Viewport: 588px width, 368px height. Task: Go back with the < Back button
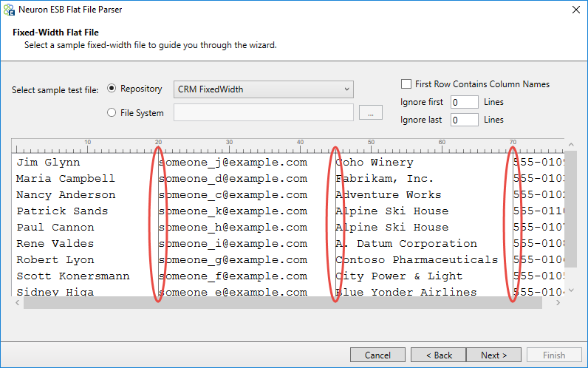point(438,355)
